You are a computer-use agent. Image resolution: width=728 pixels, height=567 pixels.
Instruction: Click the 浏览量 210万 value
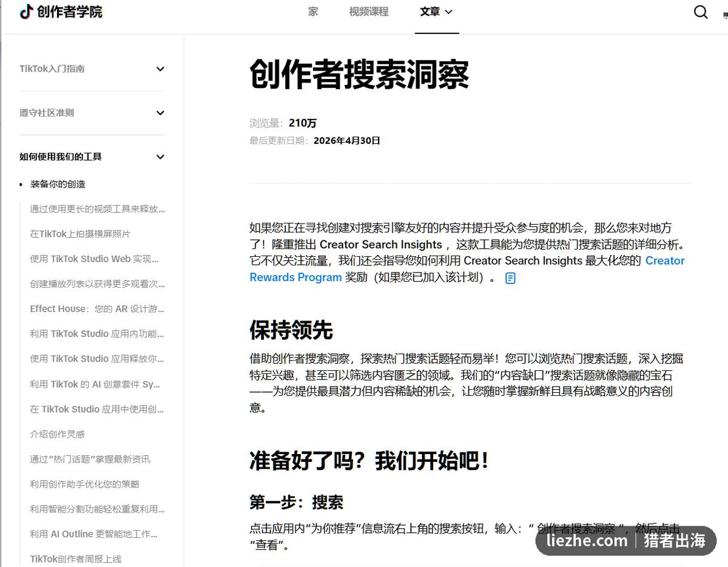303,123
